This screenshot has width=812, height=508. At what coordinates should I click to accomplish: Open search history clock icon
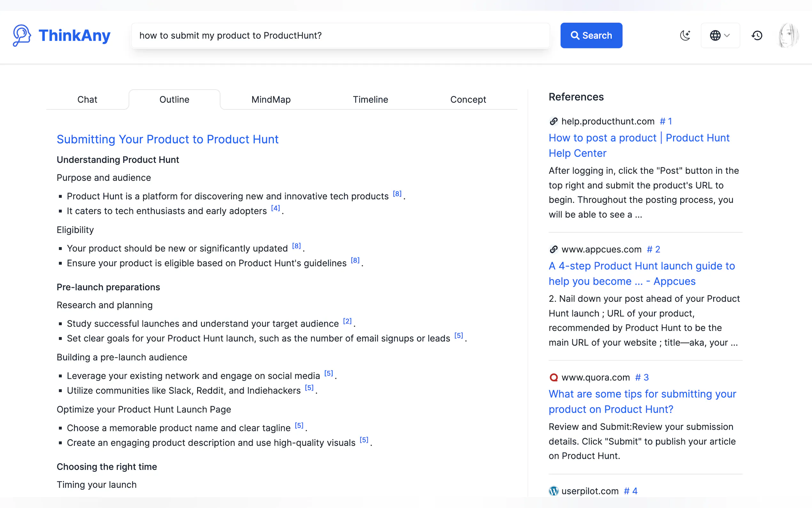point(757,35)
